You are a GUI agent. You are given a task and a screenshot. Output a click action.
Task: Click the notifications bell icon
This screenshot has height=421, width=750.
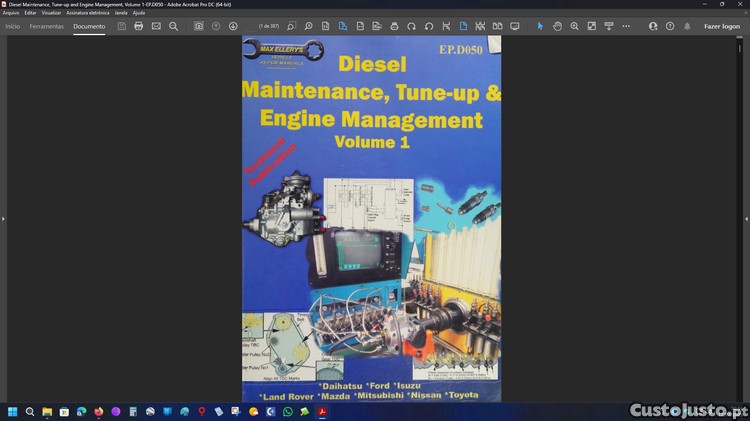(686, 26)
